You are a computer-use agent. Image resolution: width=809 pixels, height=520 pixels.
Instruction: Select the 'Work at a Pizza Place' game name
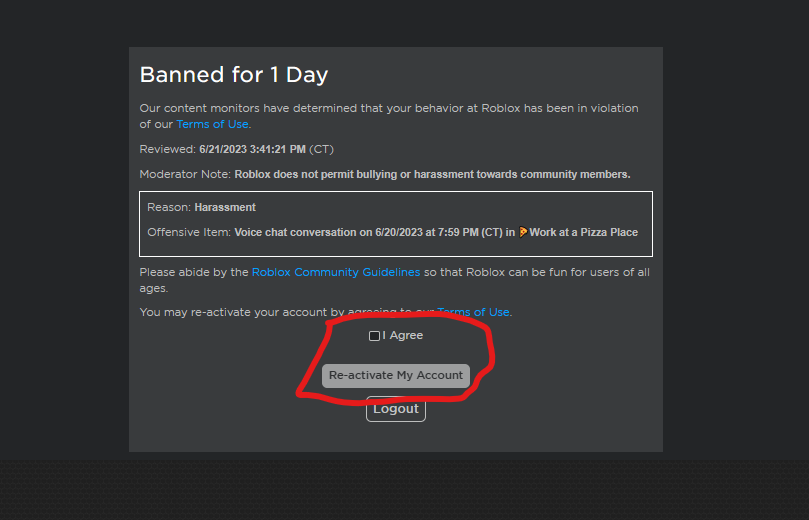(x=583, y=232)
